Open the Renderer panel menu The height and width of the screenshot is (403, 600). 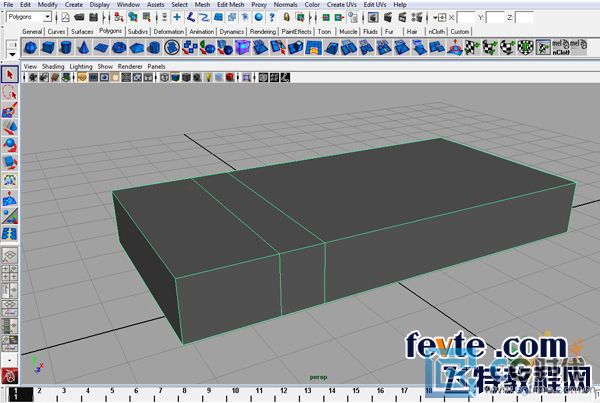130,66
